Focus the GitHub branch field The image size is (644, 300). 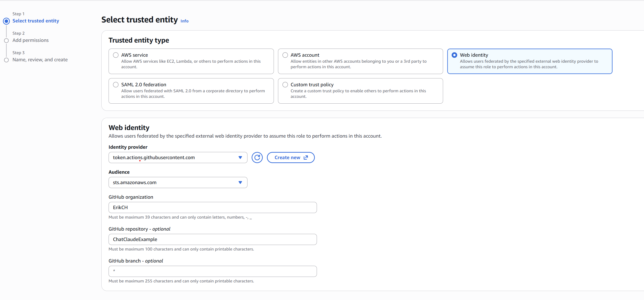coord(213,271)
